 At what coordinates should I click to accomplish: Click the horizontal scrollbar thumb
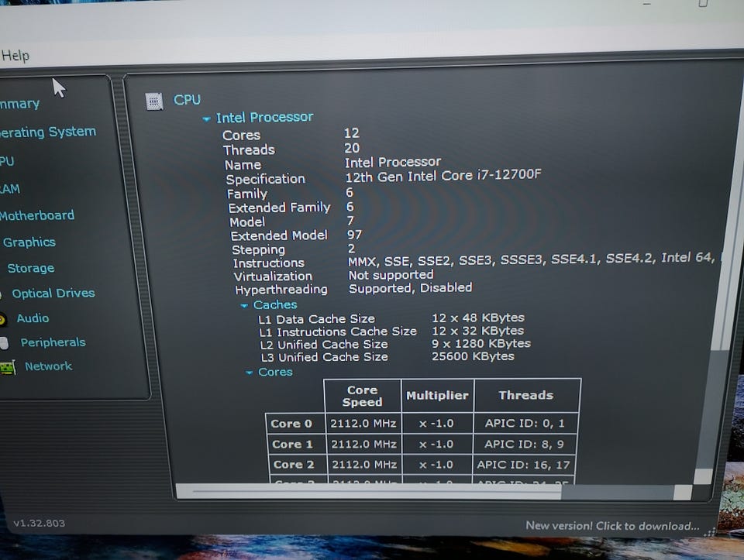tap(370, 492)
